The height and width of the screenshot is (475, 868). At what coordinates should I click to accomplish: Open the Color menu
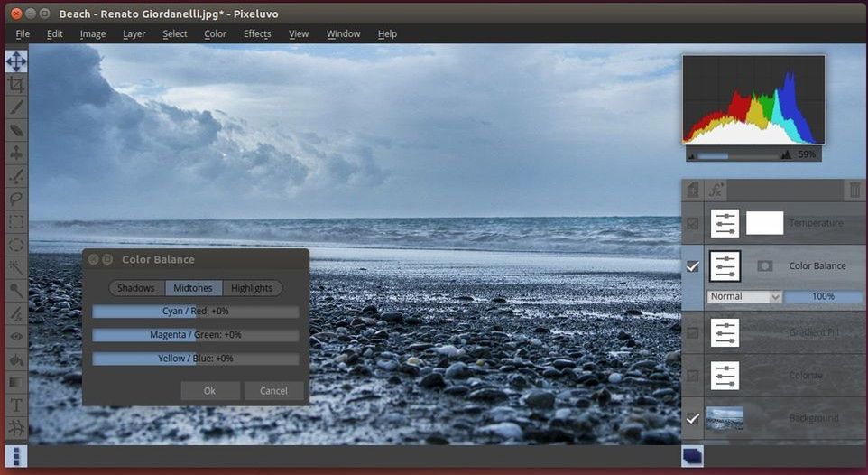[215, 33]
